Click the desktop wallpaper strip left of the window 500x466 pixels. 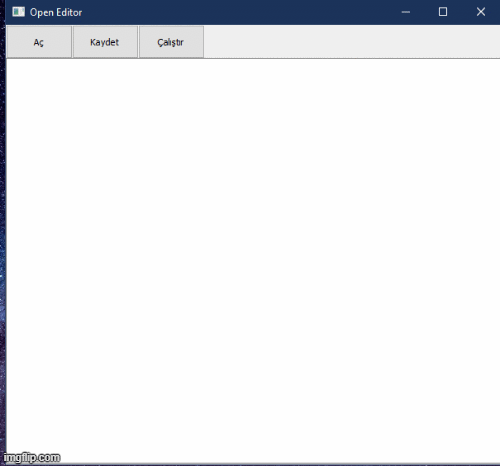(x=3, y=233)
